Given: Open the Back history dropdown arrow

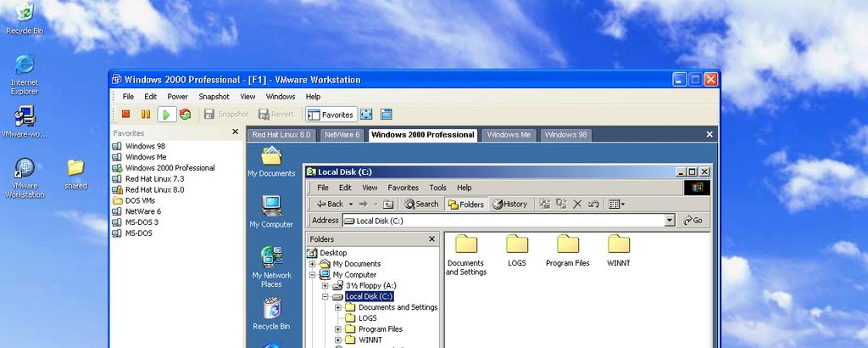Looking at the screenshot, I should (x=350, y=204).
